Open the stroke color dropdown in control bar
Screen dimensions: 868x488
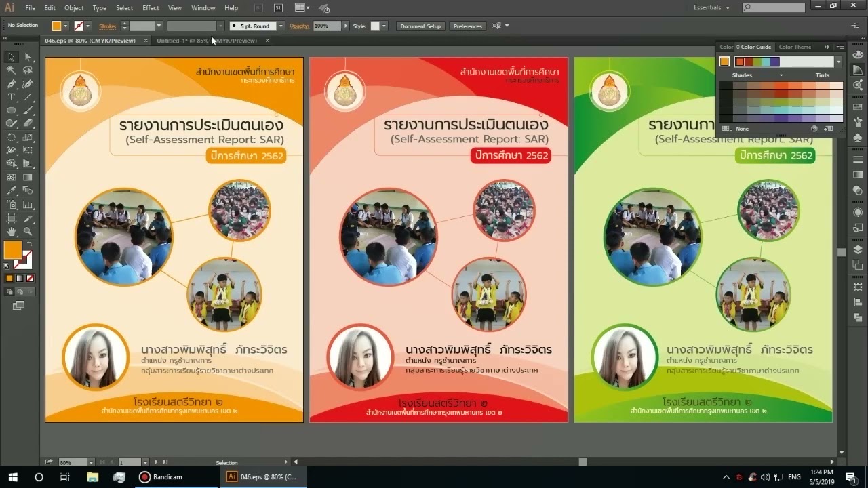pos(88,26)
